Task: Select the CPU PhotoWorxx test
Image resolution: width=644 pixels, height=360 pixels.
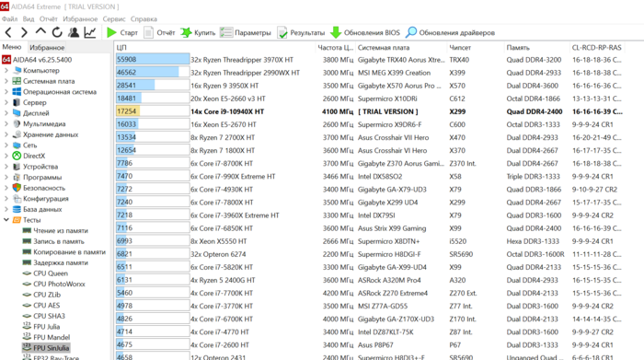Action: click(x=59, y=284)
